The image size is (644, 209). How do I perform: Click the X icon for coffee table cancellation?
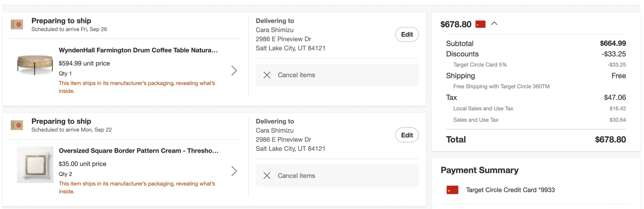click(267, 75)
